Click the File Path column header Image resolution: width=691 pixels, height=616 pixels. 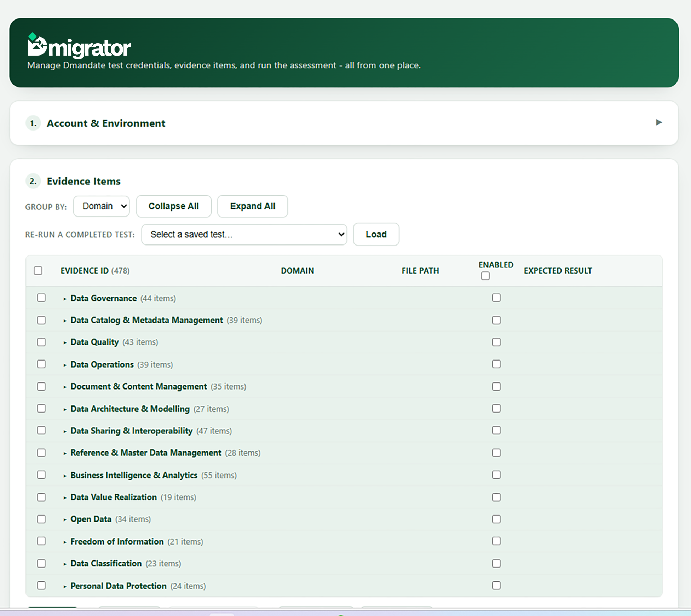[420, 271]
